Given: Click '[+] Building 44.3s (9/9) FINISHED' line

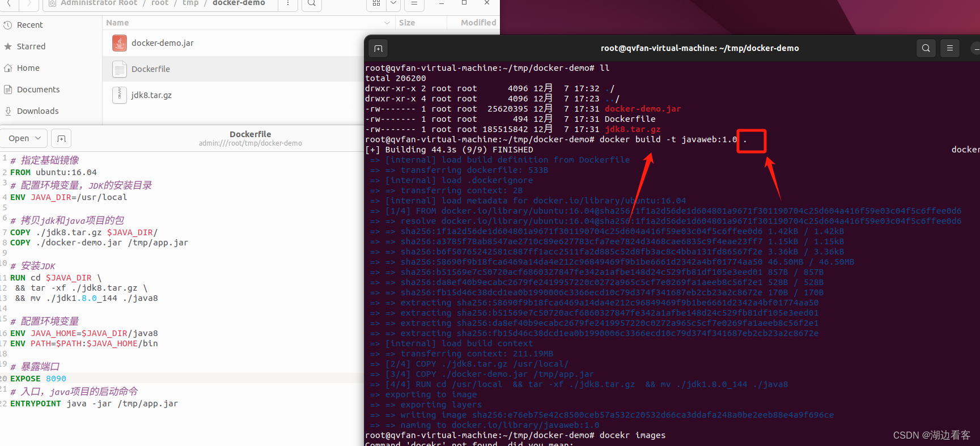Looking at the screenshot, I should click(x=449, y=150).
